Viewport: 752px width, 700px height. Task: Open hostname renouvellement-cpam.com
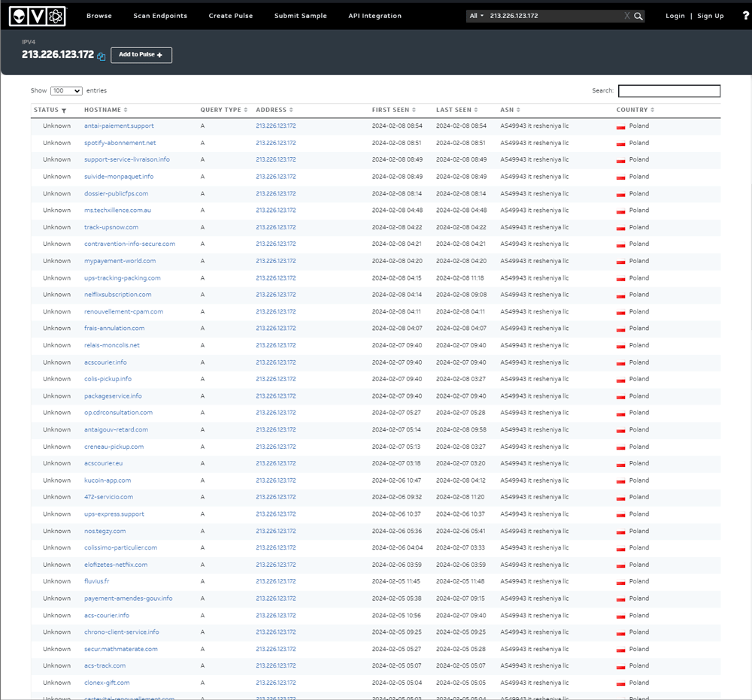click(124, 311)
